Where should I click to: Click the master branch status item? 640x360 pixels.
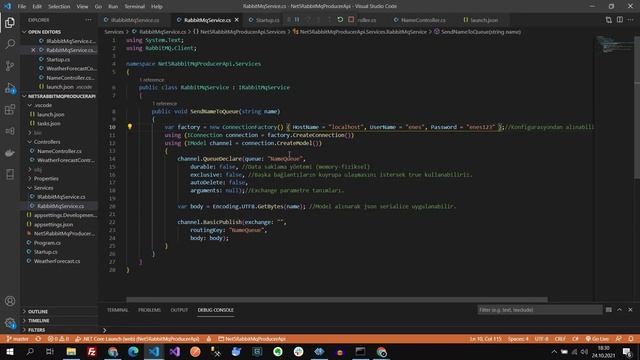click(18, 339)
